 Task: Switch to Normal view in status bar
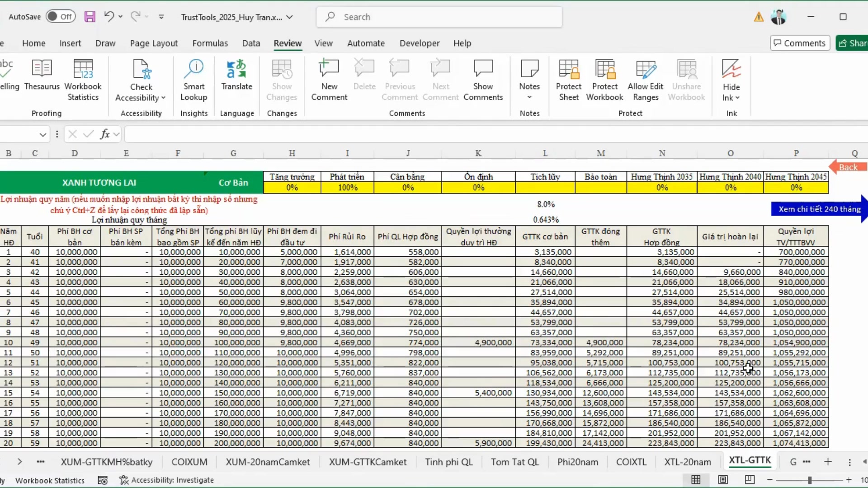[696, 480]
